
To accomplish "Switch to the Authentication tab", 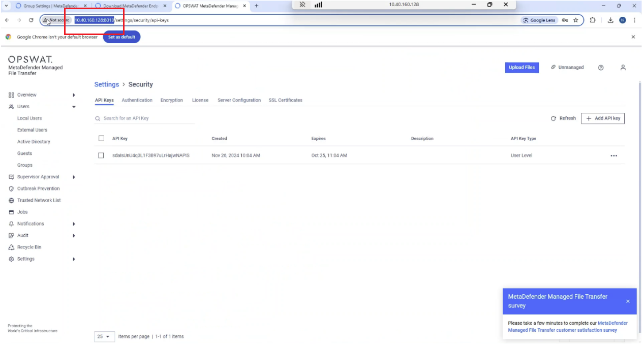I will [137, 100].
